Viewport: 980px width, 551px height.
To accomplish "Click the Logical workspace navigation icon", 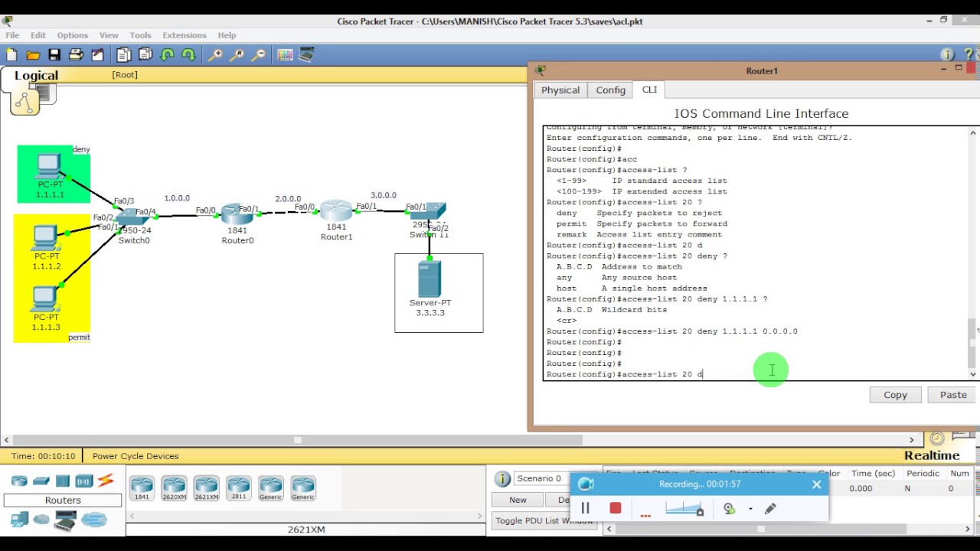I will tap(24, 101).
